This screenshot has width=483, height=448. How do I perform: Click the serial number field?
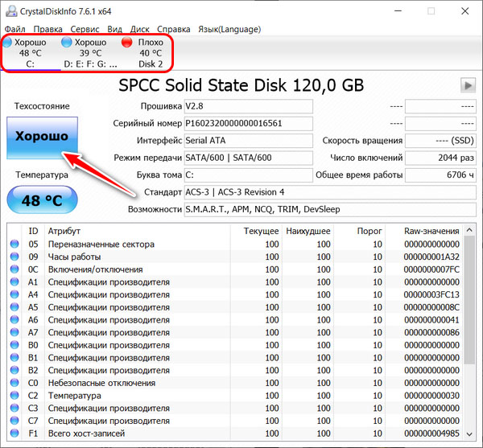click(248, 124)
